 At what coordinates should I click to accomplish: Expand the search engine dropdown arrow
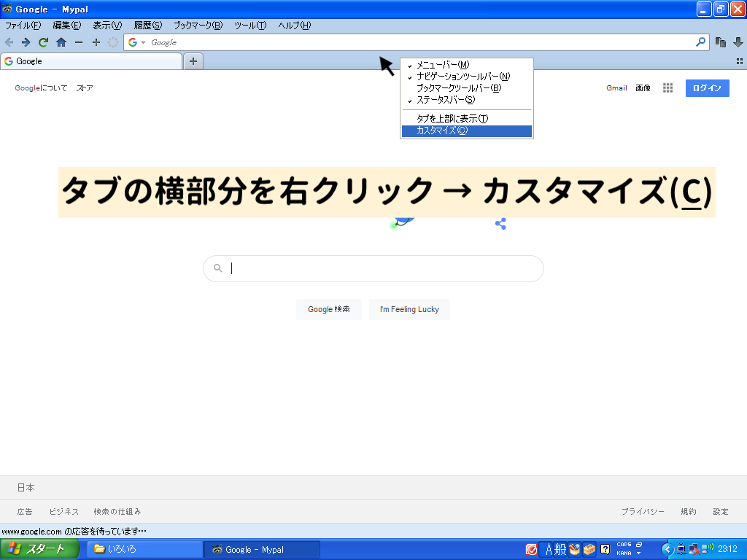(143, 42)
